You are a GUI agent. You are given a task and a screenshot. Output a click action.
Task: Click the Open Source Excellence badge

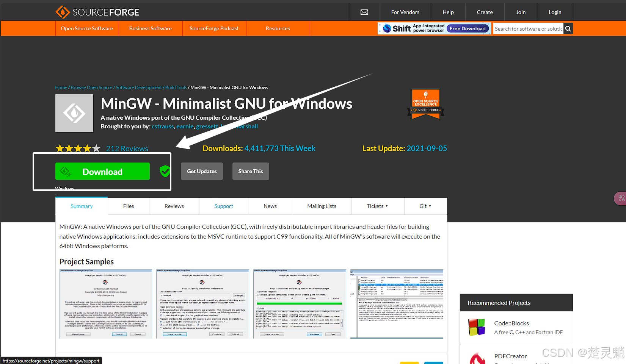pos(426,105)
